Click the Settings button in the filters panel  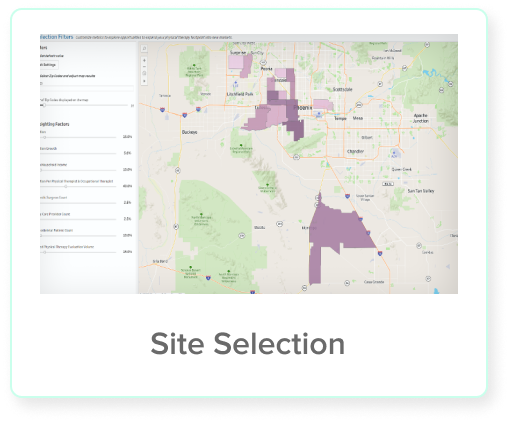[49, 65]
